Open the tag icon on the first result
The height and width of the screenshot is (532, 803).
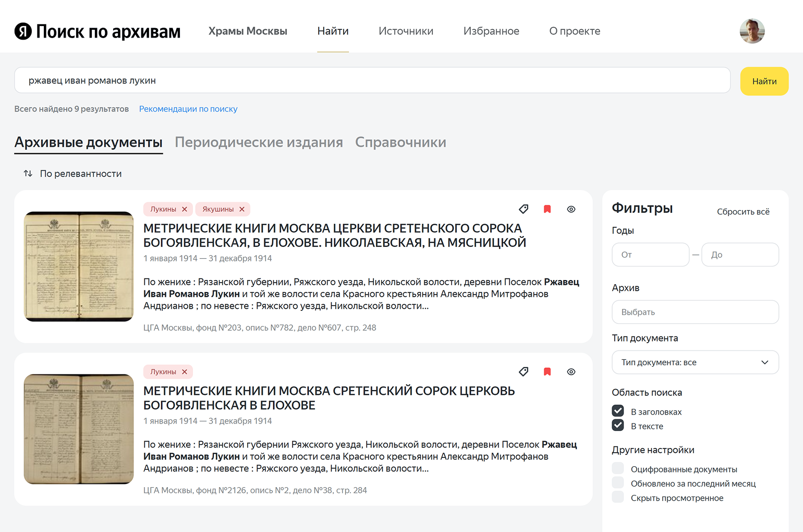pos(524,209)
